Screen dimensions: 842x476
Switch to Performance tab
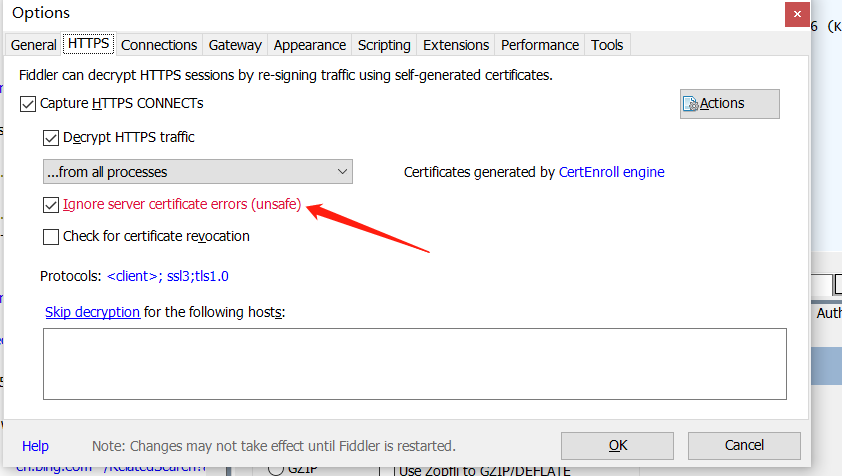tap(540, 45)
